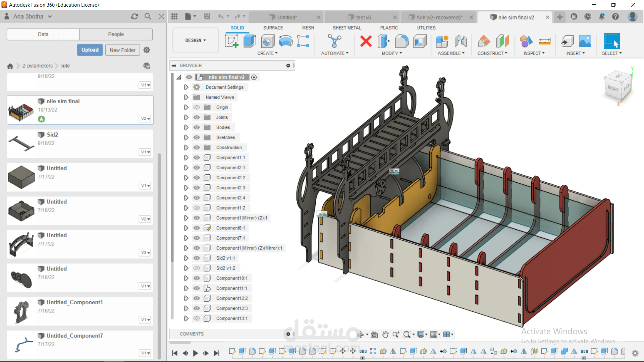Open the DESIGN workspace dropdown
The width and height of the screenshot is (644, 362).
pyautogui.click(x=196, y=40)
